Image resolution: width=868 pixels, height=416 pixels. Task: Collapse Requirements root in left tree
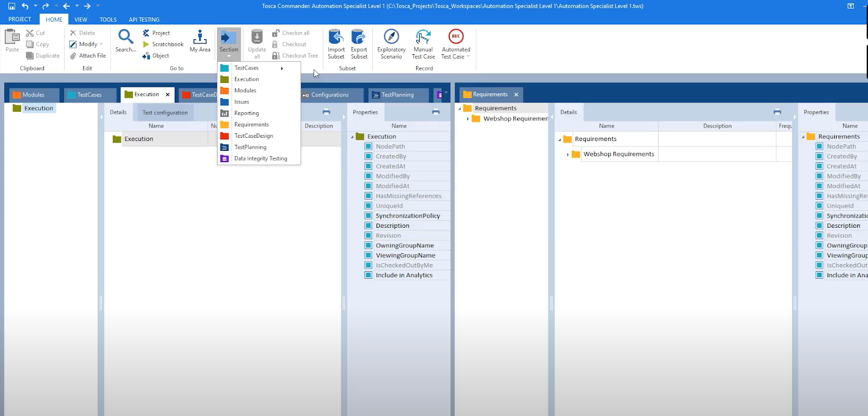click(459, 108)
